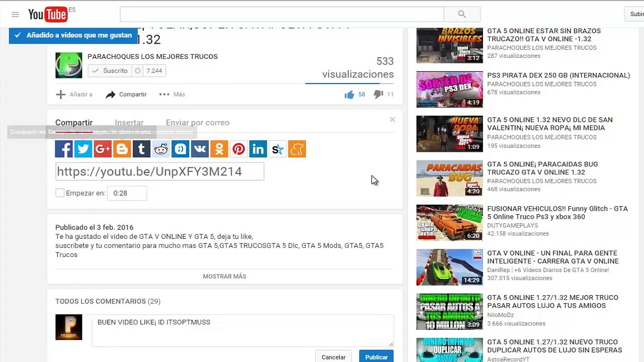Screen dimensions: 644x362
Task: Switch to the Compartir tab
Action: [74, 123]
